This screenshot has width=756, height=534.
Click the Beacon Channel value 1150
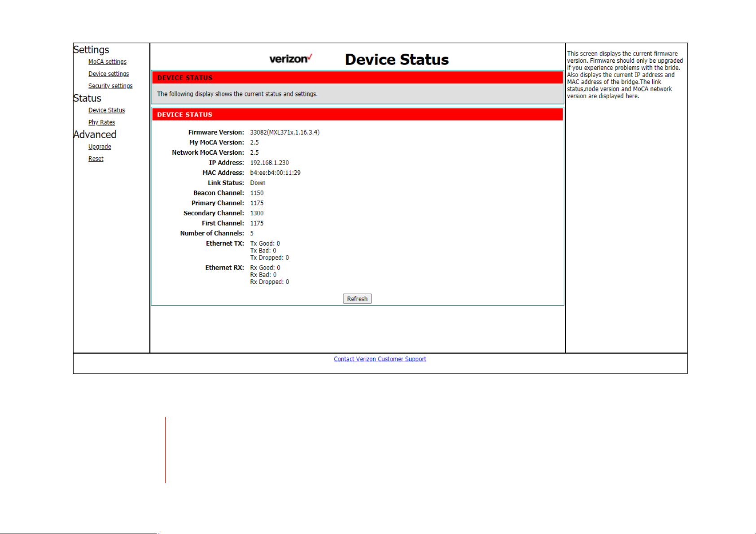[x=257, y=193]
